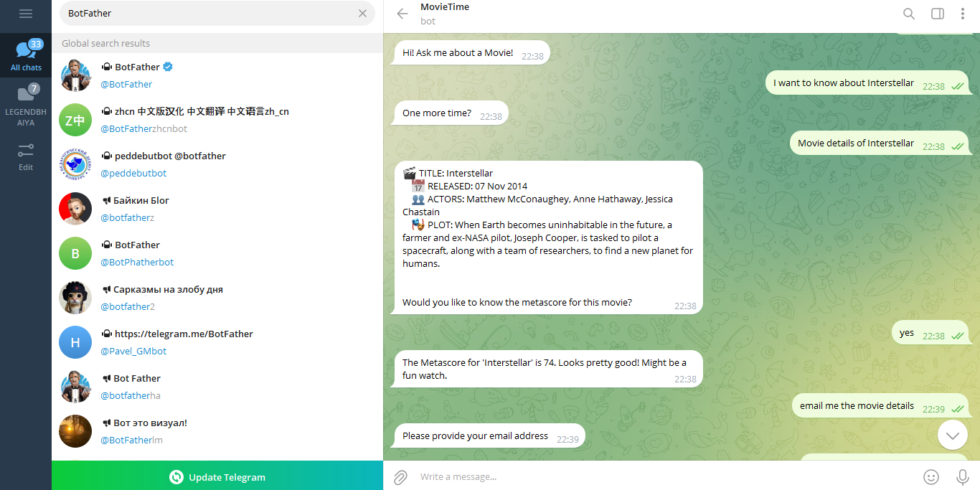Attach a file with the paperclip
Viewport: 980px width, 490px height.
click(400, 476)
